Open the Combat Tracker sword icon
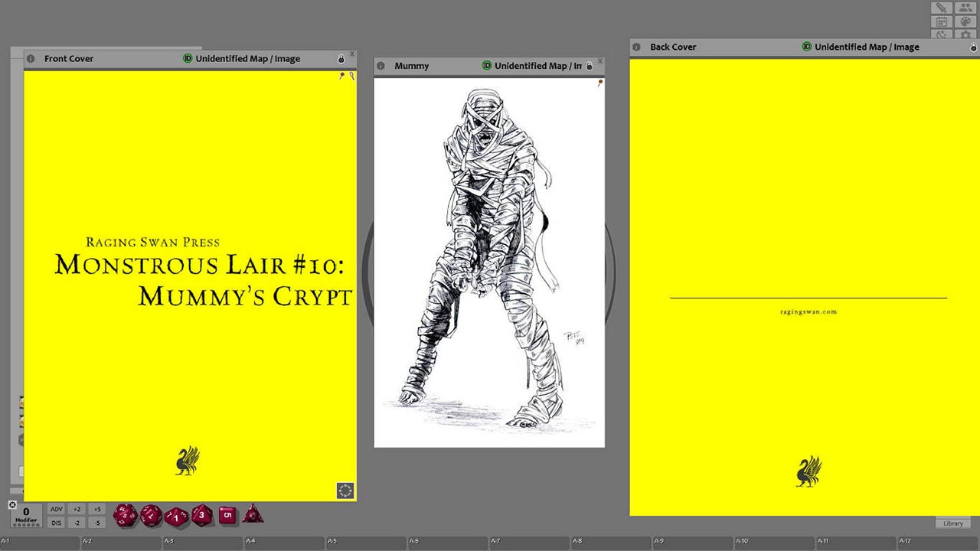 941,8
